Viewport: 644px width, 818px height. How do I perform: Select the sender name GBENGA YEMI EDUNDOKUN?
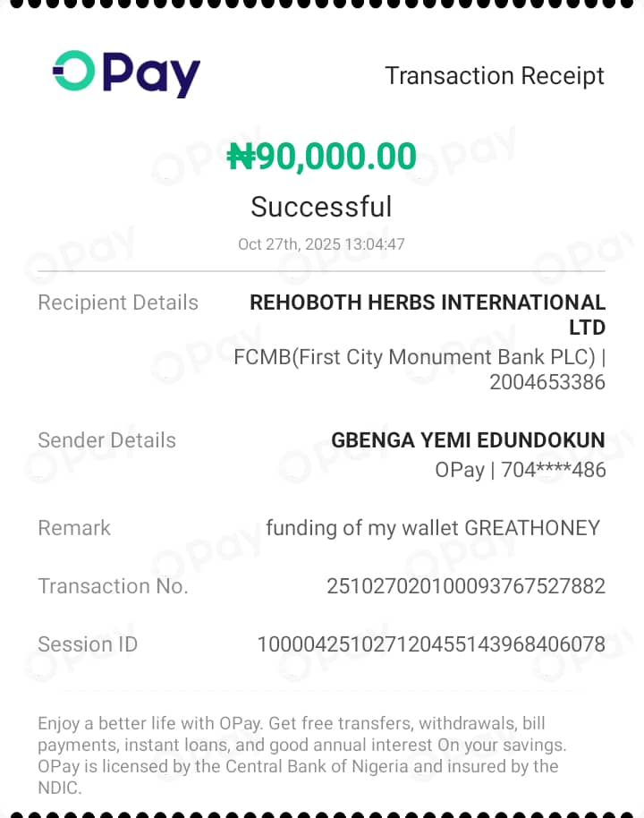[468, 440]
